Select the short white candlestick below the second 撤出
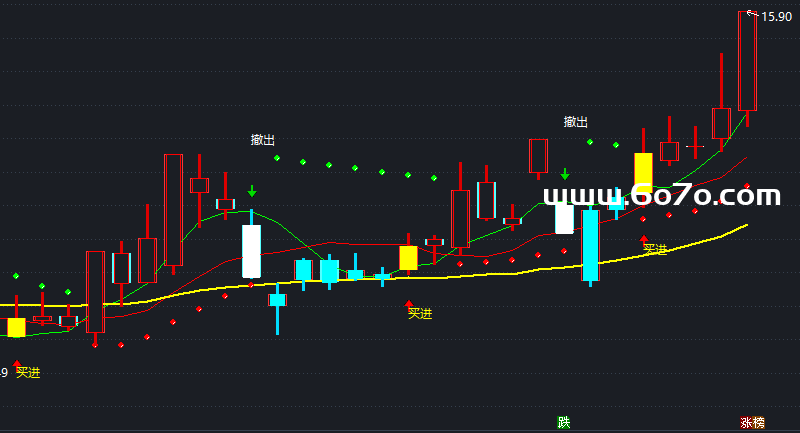The width and height of the screenshot is (800, 433). coord(564,218)
